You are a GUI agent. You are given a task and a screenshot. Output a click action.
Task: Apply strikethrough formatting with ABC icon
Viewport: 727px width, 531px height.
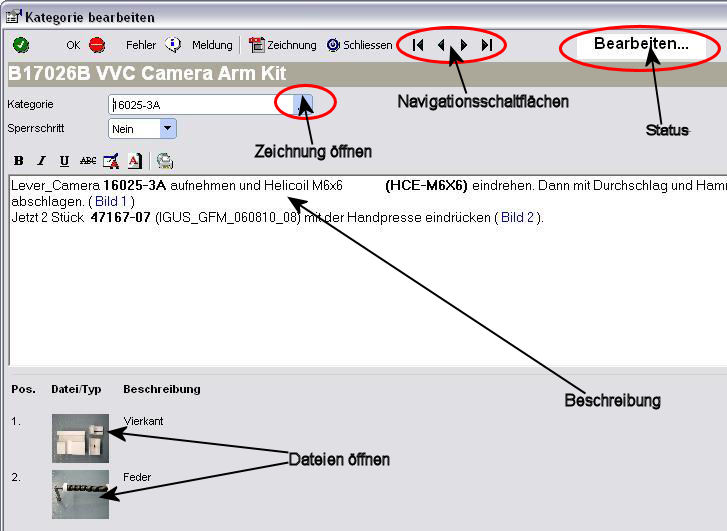[x=88, y=161]
